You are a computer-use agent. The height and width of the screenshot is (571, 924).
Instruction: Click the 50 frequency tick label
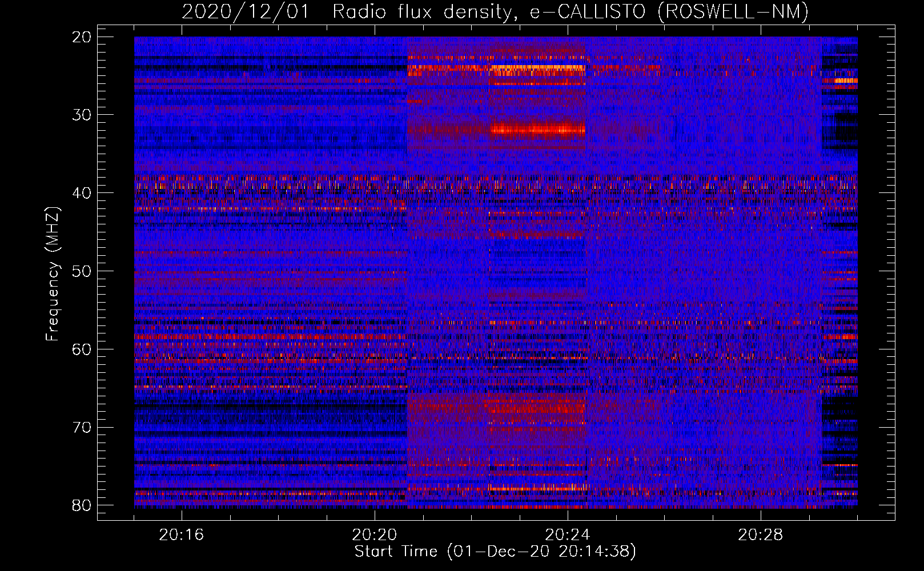(x=82, y=271)
